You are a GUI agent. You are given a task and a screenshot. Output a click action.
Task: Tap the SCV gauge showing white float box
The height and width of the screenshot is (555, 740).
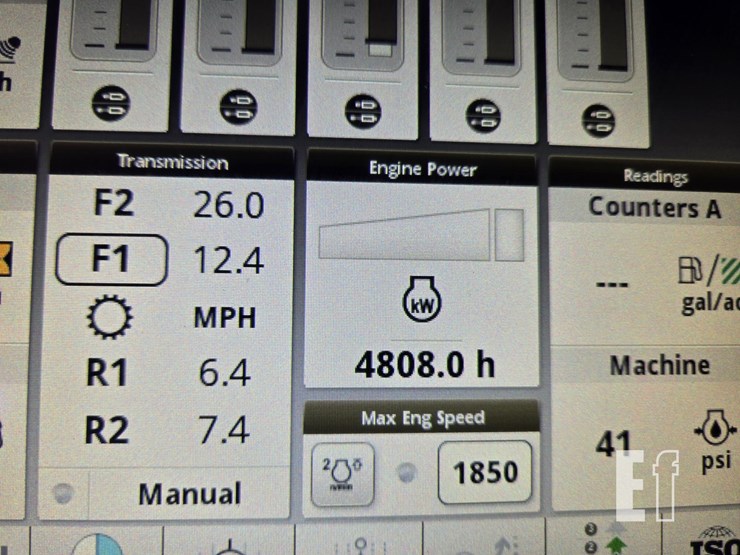362,33
